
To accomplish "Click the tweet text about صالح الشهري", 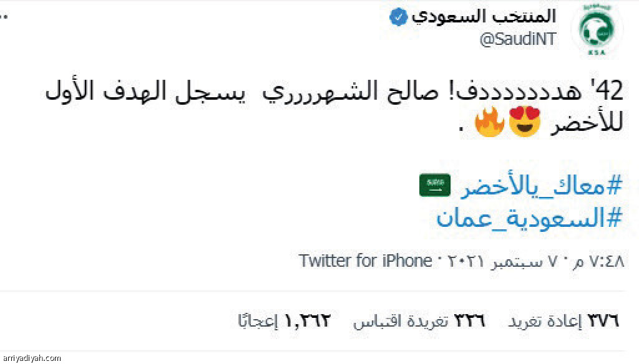I will pyautogui.click(x=334, y=106).
